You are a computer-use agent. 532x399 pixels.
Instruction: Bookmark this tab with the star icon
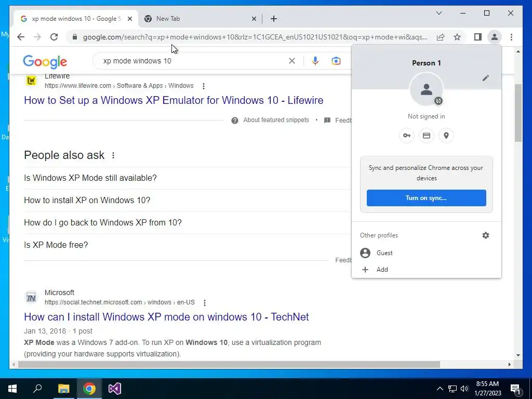pos(457,37)
